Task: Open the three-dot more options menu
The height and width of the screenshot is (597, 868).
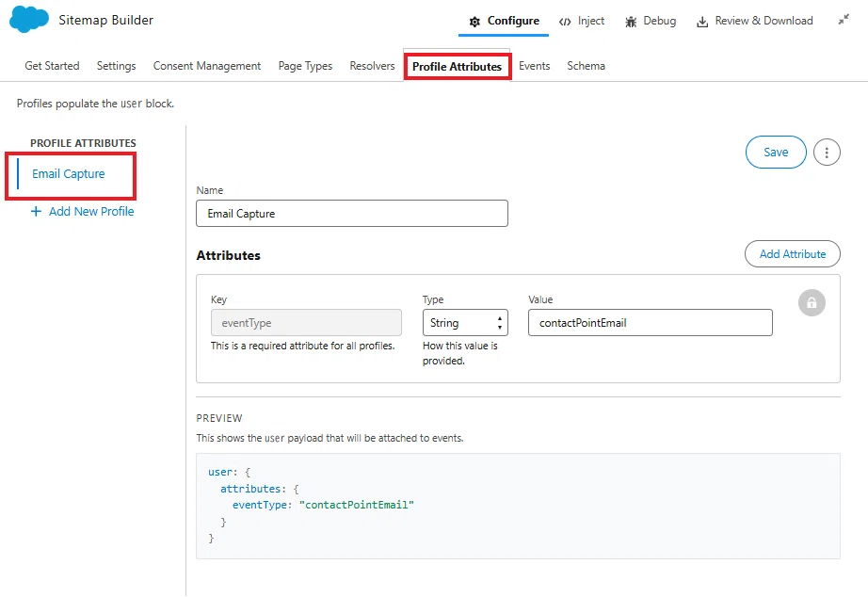Action: 827,153
